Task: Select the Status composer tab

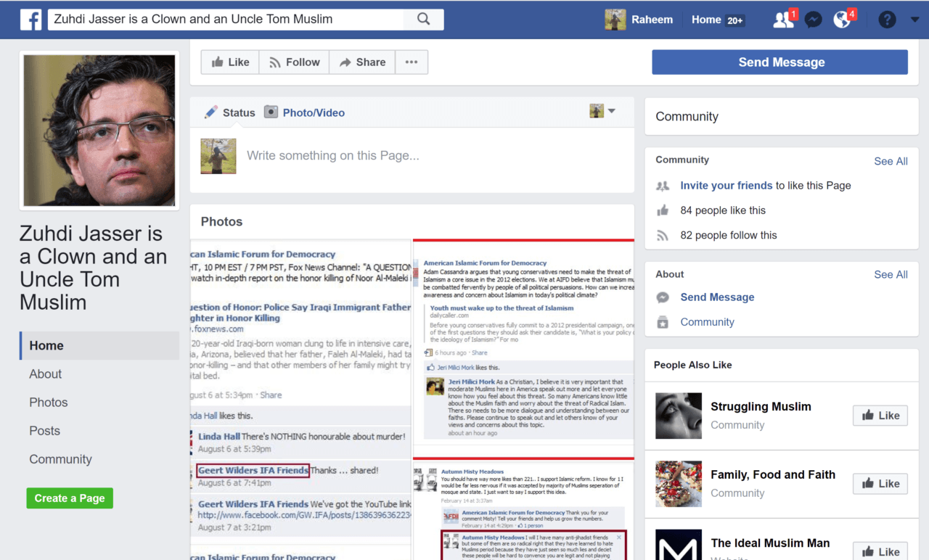Action: tap(230, 112)
